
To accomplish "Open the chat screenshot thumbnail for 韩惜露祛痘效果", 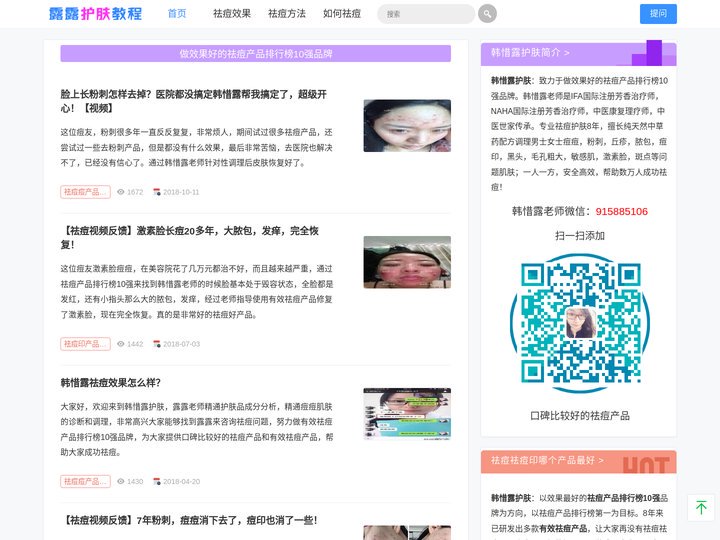I will [407, 414].
